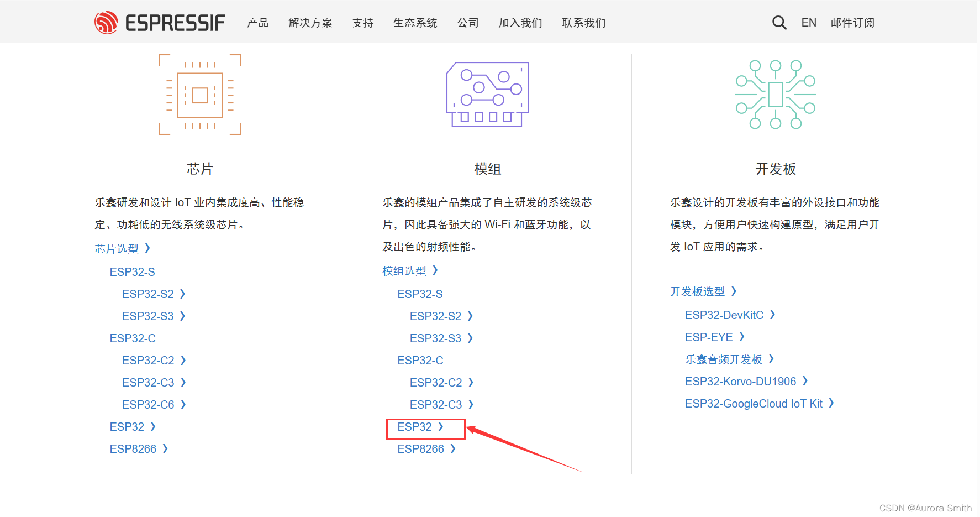Open the 加入我们 menu
Screen dimensions: 980x517
click(520, 23)
